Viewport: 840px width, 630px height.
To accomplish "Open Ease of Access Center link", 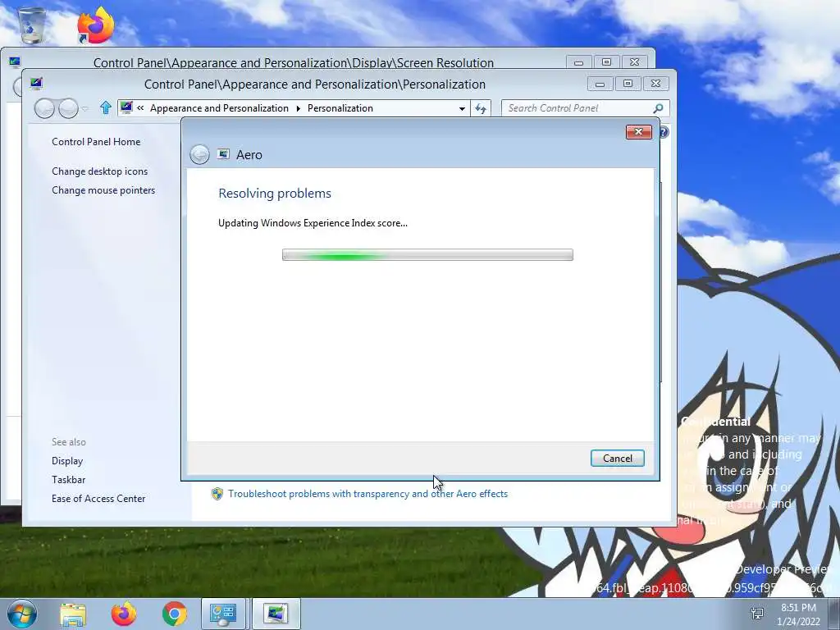I will (x=98, y=498).
